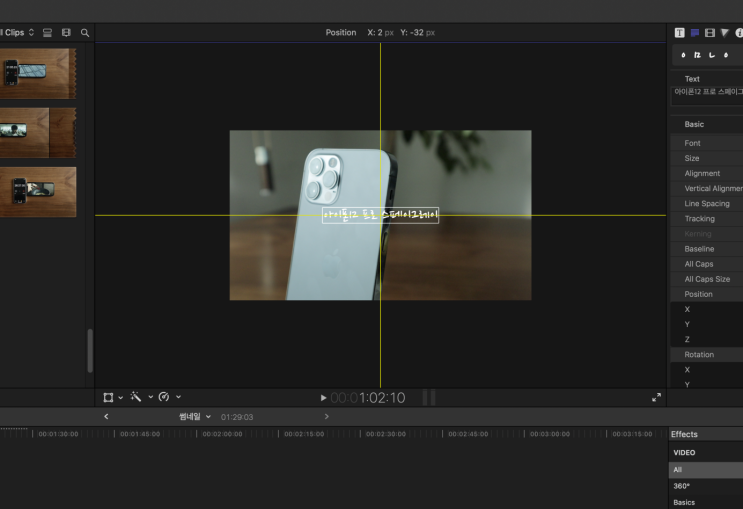Click the retime speedometer icon
The height and width of the screenshot is (509, 743).
click(x=164, y=397)
